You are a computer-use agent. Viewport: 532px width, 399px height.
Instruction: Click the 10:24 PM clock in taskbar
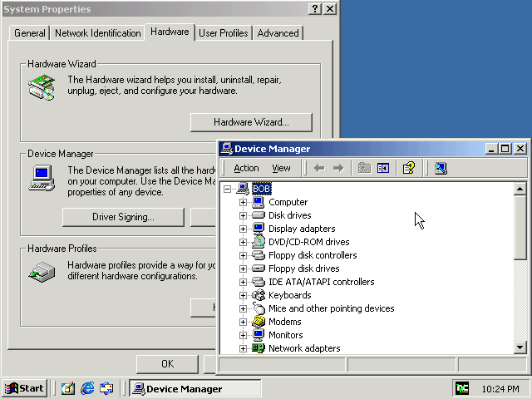point(500,389)
